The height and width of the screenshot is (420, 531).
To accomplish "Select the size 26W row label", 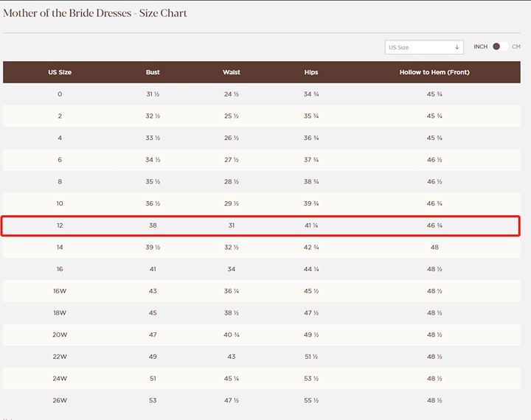I will click(x=60, y=400).
